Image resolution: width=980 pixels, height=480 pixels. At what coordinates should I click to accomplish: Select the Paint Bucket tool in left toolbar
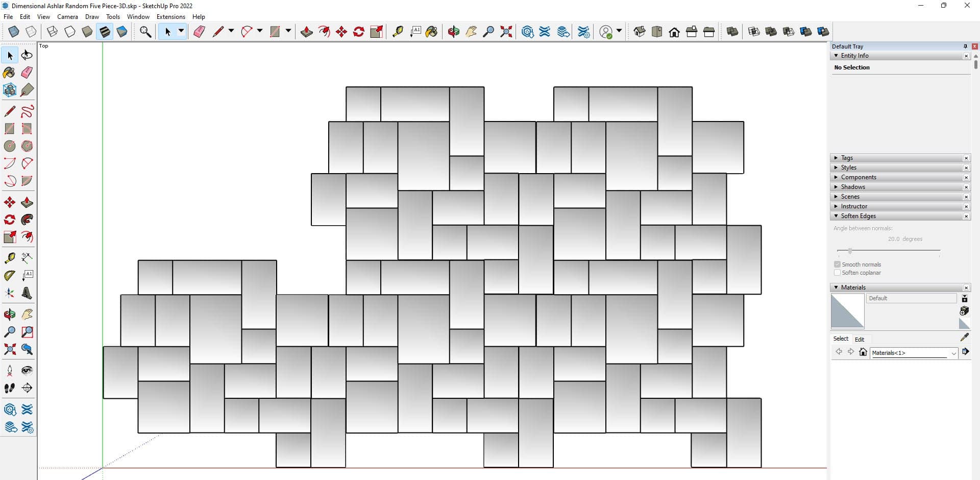[x=9, y=73]
